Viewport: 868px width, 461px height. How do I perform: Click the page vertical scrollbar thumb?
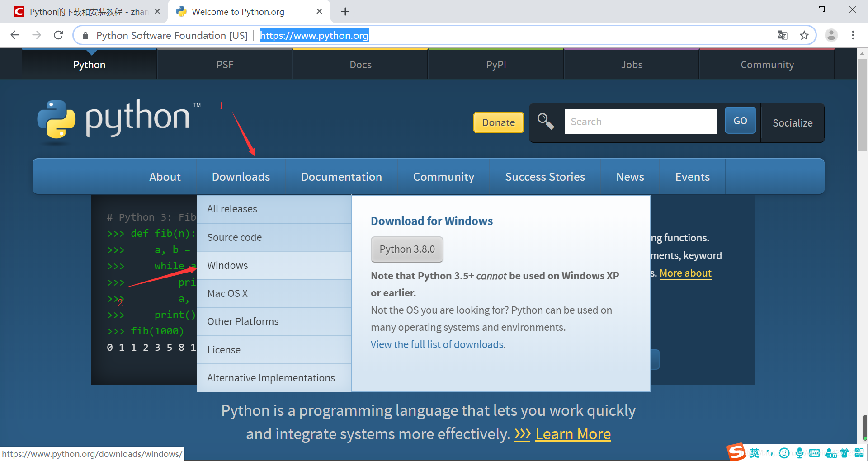[862, 105]
